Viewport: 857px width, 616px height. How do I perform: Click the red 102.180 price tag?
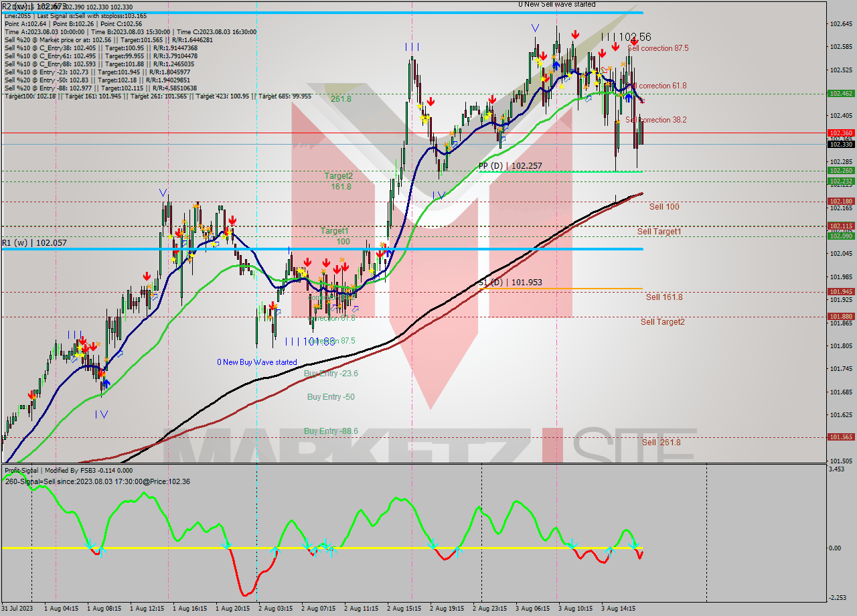[840, 201]
